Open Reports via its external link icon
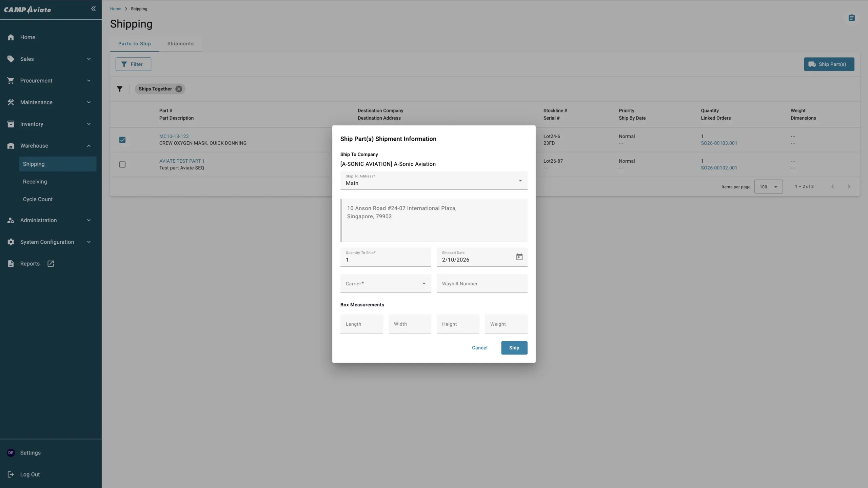 (x=51, y=264)
